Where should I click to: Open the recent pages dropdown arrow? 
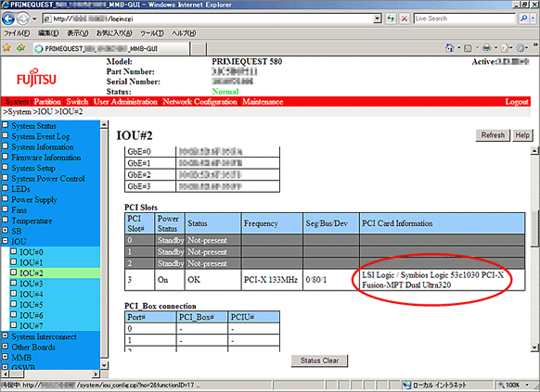coord(34,19)
